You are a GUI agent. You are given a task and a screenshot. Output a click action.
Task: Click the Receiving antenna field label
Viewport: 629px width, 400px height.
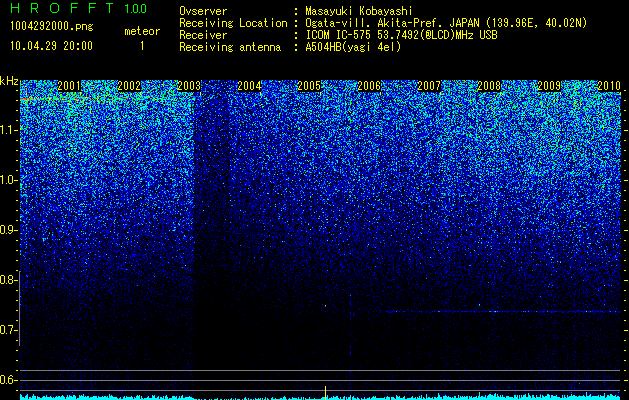coord(230,47)
